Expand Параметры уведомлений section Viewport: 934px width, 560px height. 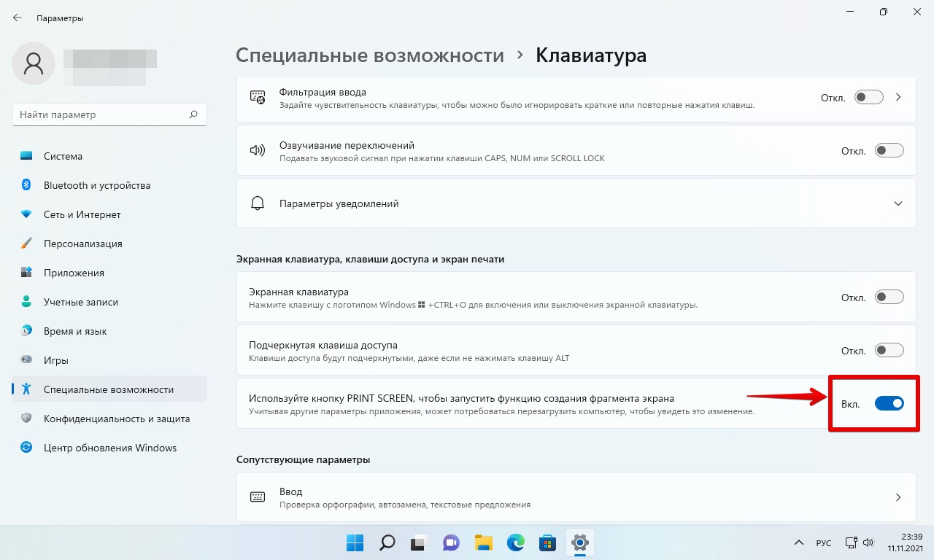[898, 204]
